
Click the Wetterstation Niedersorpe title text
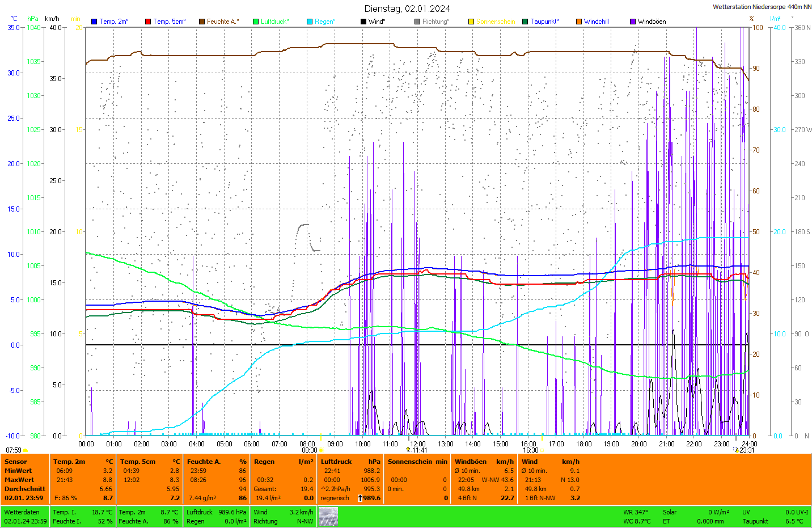(762, 7)
